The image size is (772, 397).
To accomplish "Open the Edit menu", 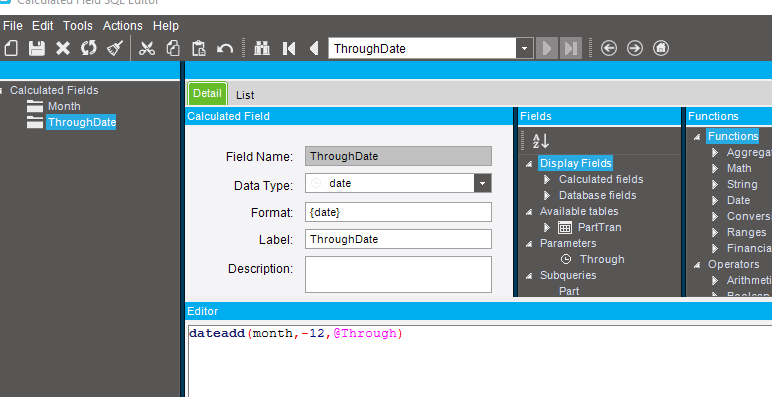I will click(x=43, y=26).
